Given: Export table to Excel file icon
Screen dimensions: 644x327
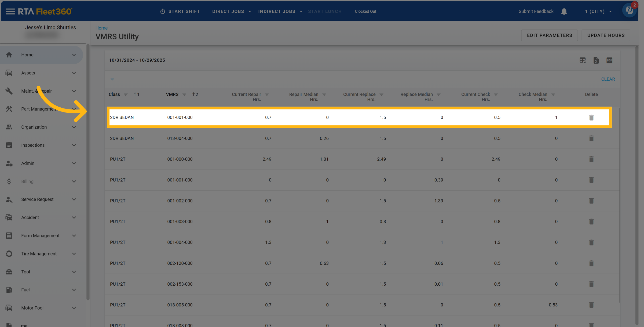Looking at the screenshot, I should pyautogui.click(x=596, y=60).
